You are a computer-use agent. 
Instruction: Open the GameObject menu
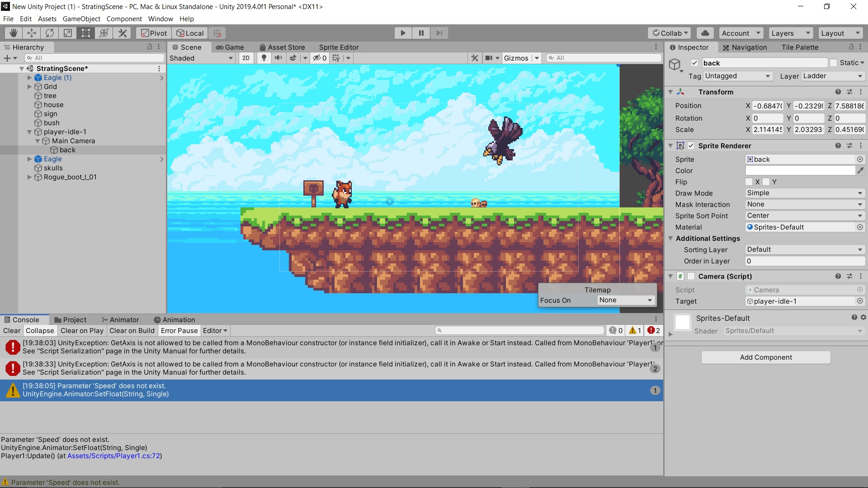point(81,19)
